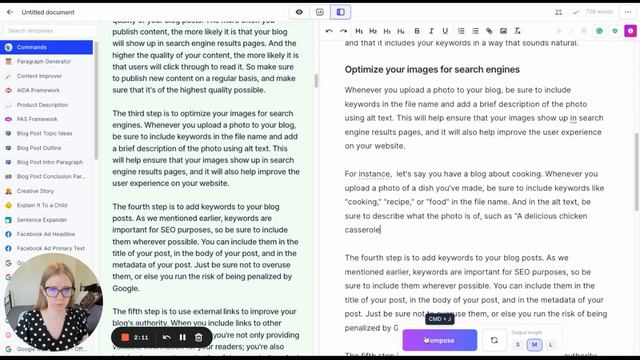
Task: Click the Untitled document title
Action: (48, 12)
